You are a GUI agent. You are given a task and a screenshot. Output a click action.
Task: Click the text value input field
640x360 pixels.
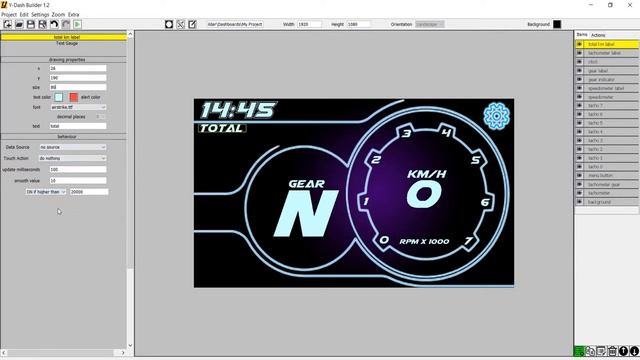click(x=78, y=126)
